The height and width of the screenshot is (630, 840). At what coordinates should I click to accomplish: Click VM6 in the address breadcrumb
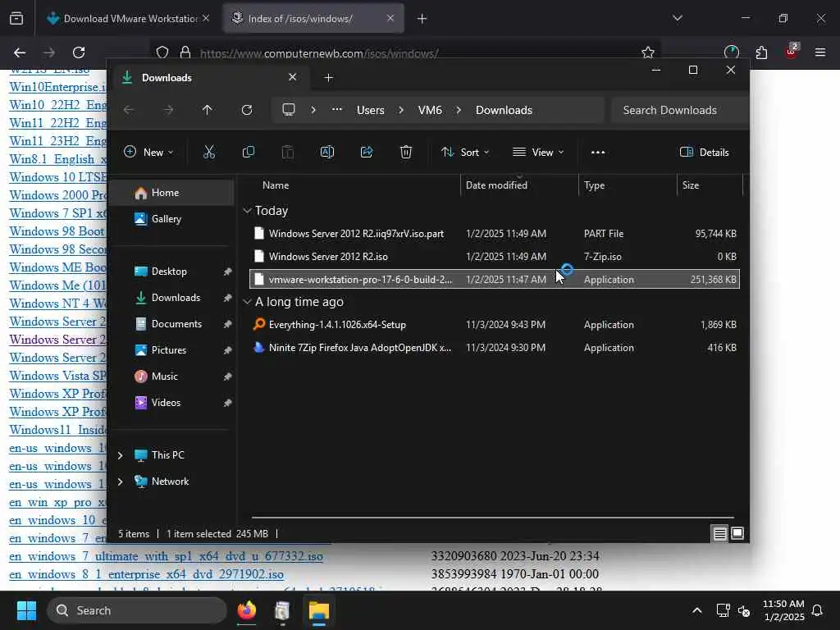[430, 110]
